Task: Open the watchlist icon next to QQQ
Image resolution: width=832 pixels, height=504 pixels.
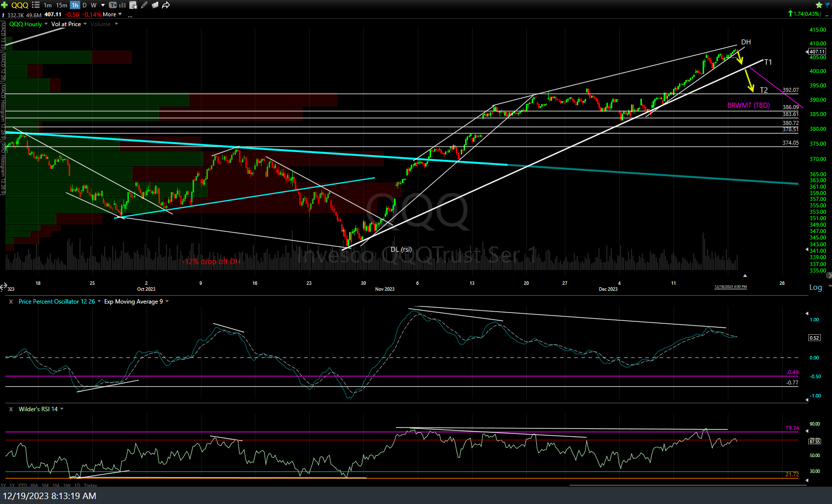Action: click(36, 5)
